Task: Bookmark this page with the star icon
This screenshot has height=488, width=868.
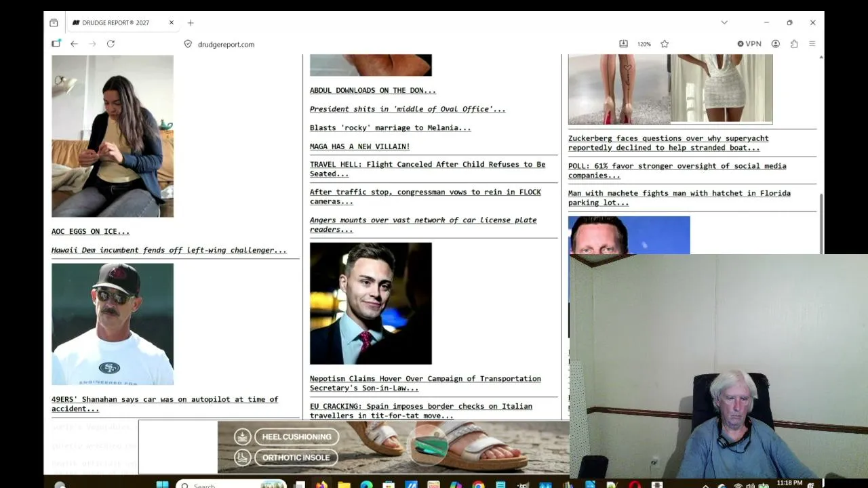Action: click(x=665, y=44)
